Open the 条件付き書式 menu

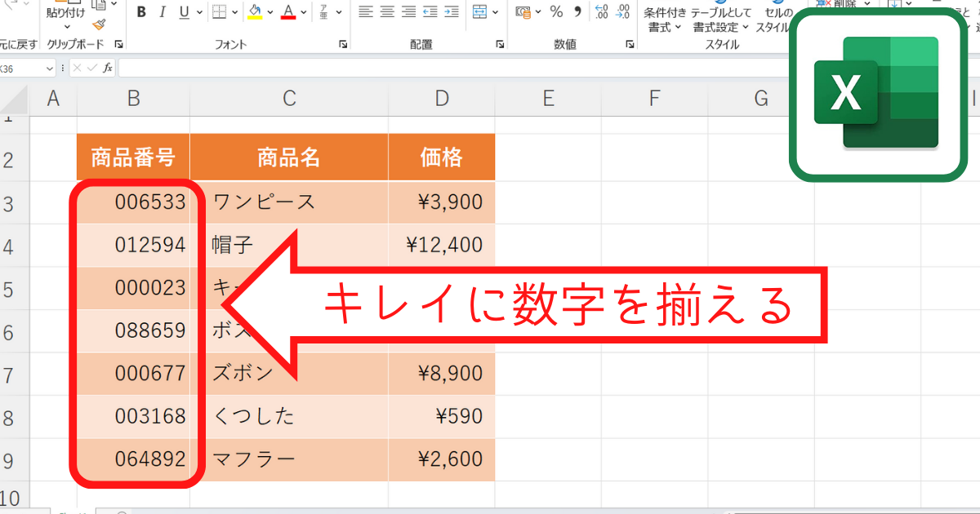[x=664, y=17]
